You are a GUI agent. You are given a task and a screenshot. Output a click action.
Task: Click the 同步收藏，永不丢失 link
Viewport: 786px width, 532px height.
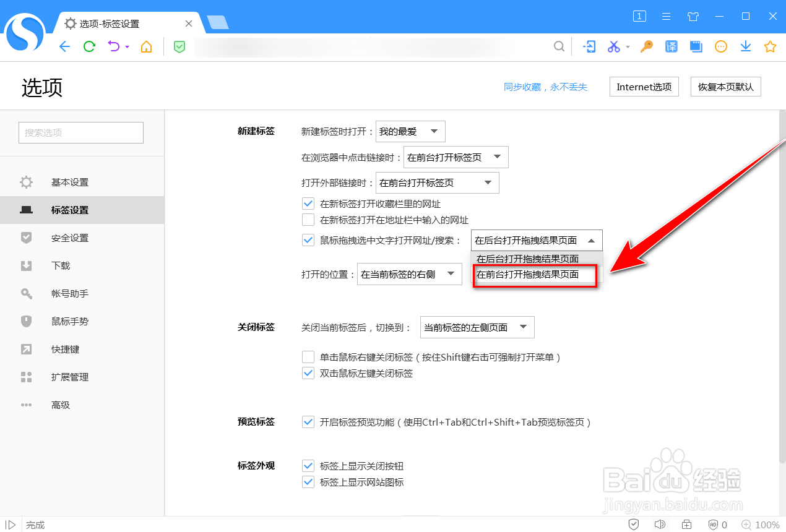(x=546, y=87)
